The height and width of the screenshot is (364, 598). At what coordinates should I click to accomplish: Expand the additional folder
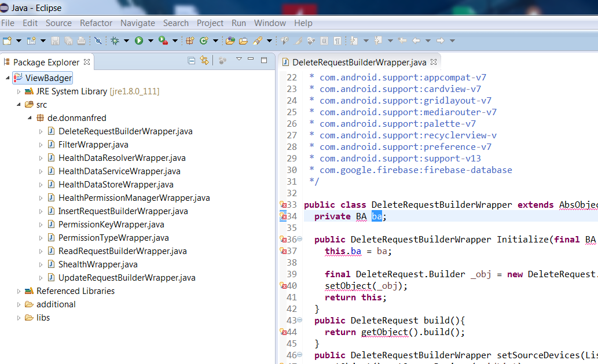[19, 304]
